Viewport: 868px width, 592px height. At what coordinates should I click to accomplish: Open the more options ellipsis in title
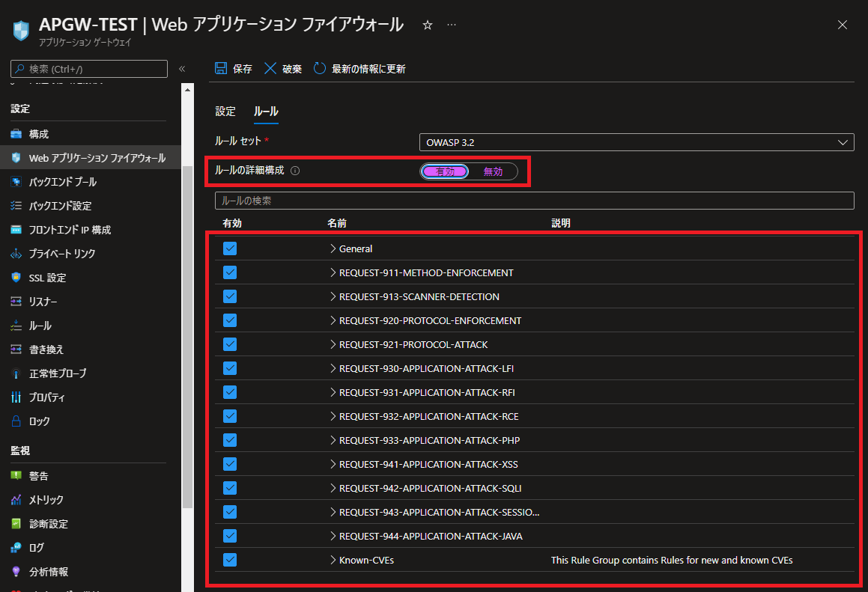[452, 25]
